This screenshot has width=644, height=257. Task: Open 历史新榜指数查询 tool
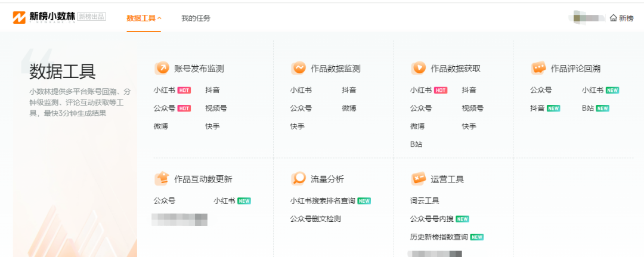click(x=439, y=237)
